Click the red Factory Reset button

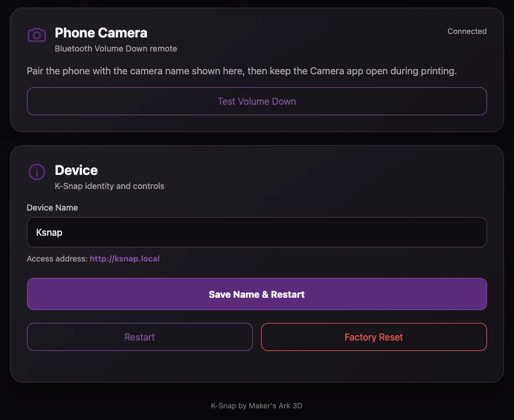pos(373,337)
